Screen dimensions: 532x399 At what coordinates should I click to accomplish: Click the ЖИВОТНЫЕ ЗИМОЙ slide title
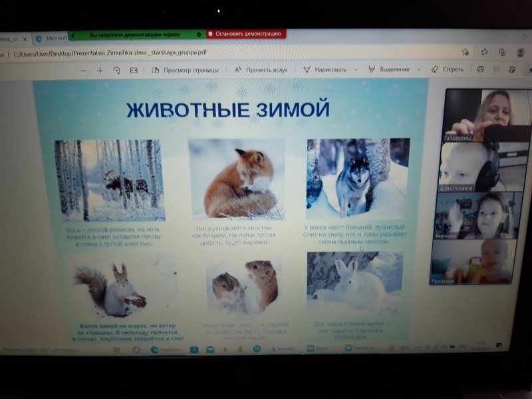[227, 109]
